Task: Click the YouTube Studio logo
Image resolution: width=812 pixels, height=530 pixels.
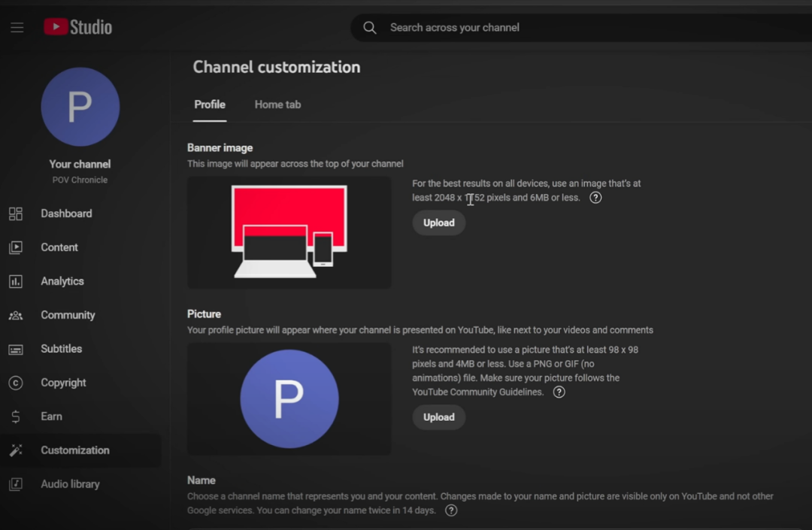Action: pyautogui.click(x=77, y=27)
